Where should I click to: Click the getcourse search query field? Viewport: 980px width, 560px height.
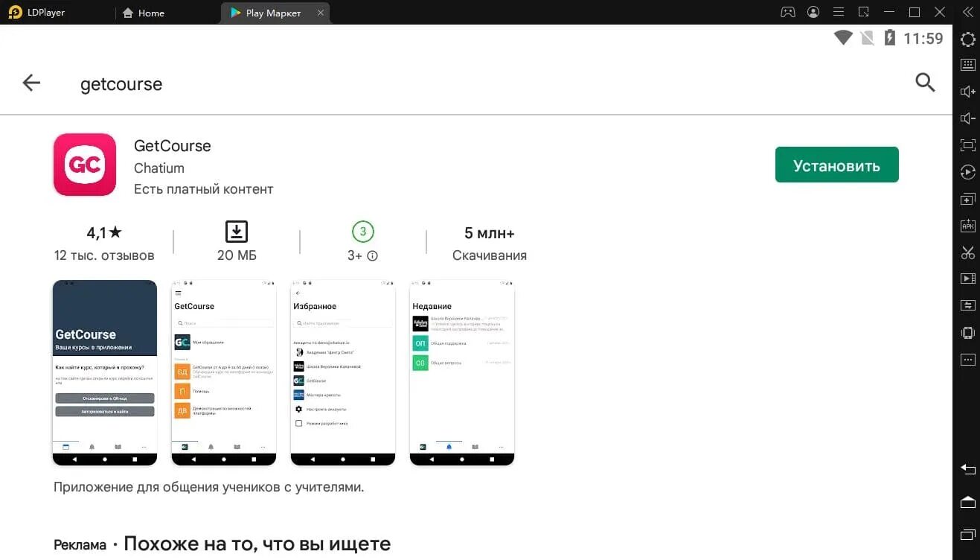coord(121,84)
